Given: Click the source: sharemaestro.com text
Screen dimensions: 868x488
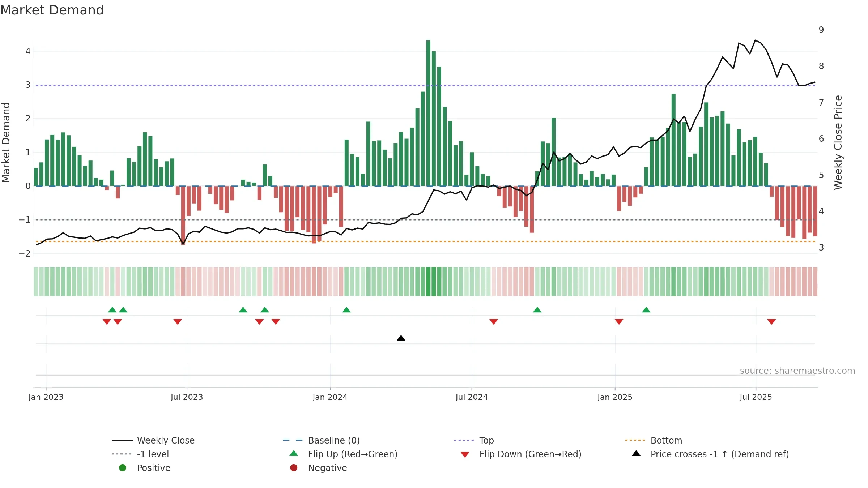Looking at the screenshot, I should tap(797, 371).
